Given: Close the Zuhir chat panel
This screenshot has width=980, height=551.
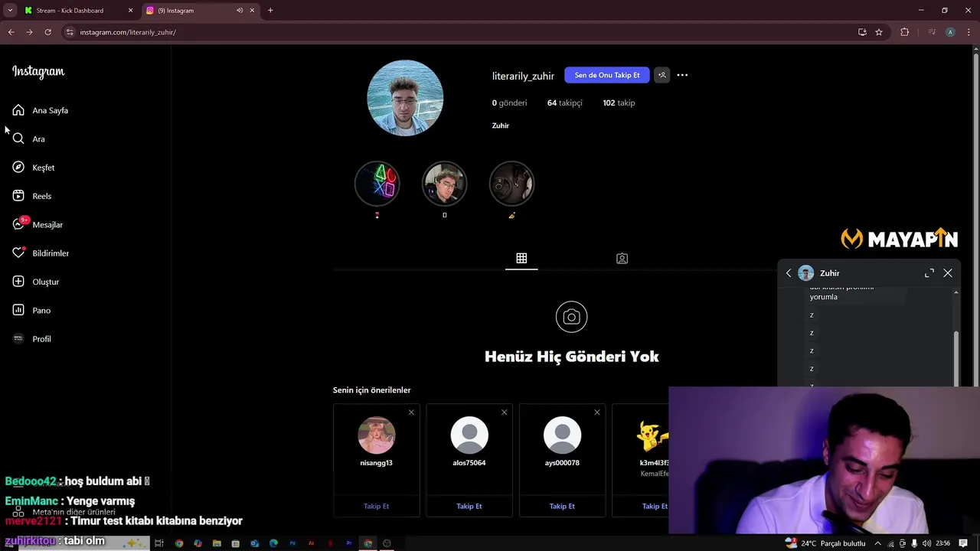Looking at the screenshot, I should pos(948,273).
